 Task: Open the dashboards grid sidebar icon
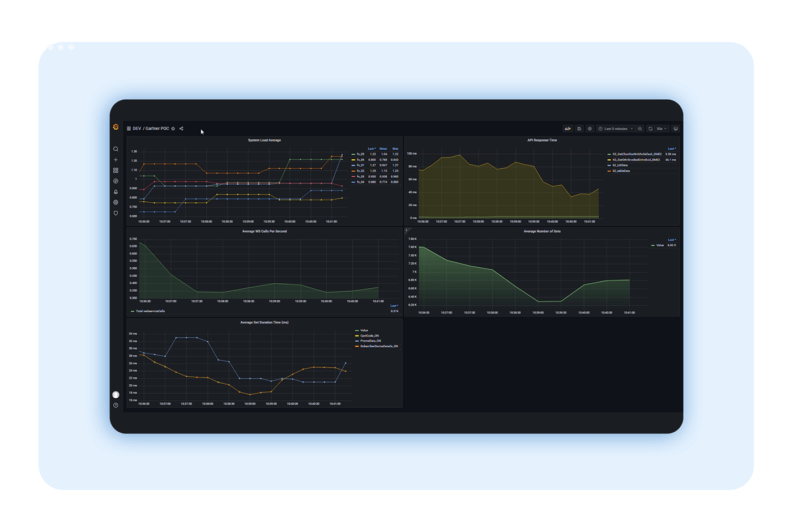(x=116, y=171)
